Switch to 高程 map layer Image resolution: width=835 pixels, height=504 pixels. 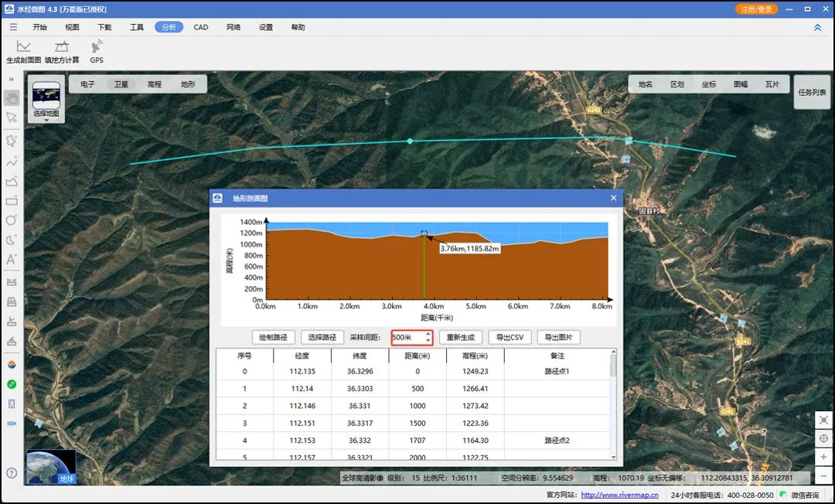click(155, 84)
